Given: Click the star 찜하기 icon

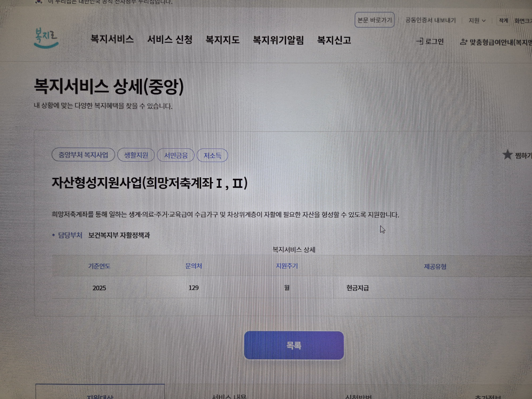Looking at the screenshot, I should tap(507, 155).
